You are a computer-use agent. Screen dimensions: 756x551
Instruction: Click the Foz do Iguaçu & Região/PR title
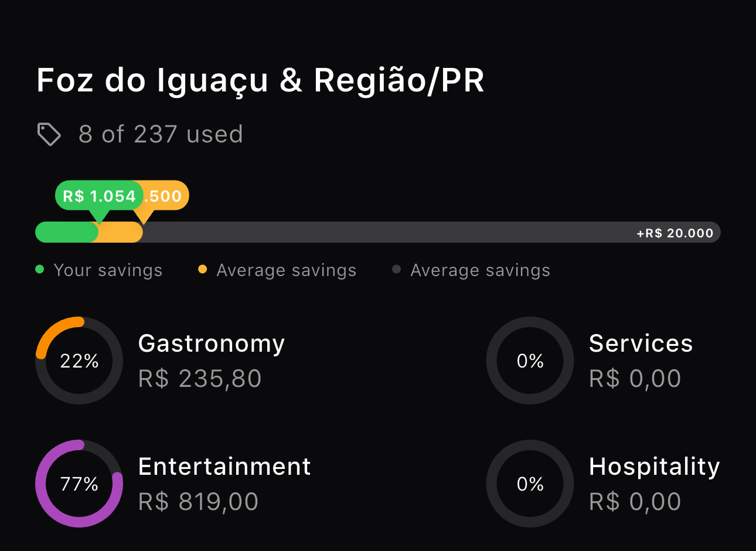[260, 80]
